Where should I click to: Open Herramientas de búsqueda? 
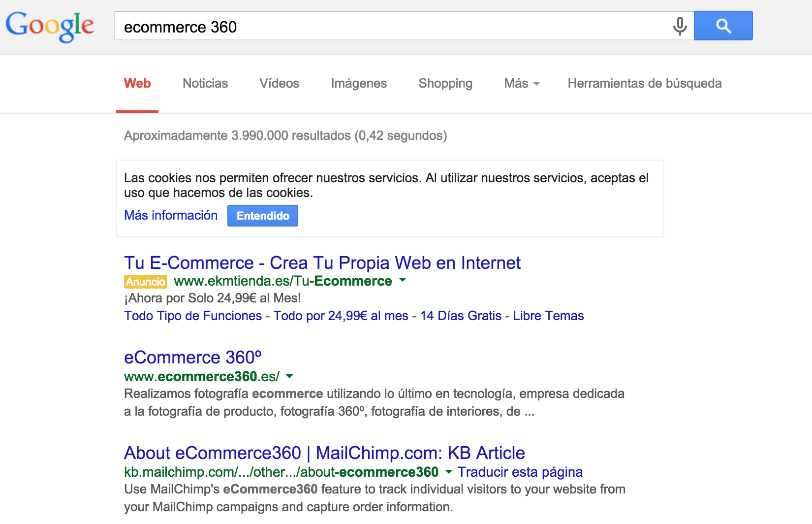coord(644,84)
